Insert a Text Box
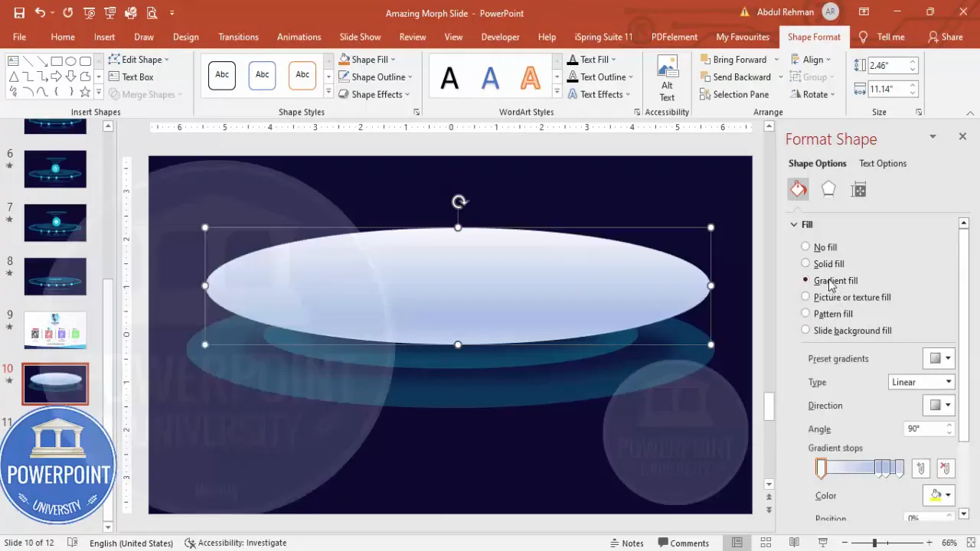980x551 pixels. [131, 77]
